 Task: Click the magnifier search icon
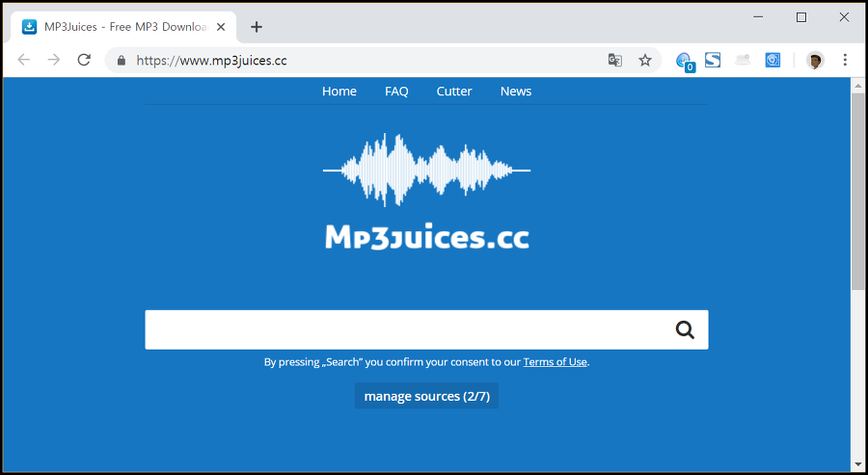click(685, 330)
